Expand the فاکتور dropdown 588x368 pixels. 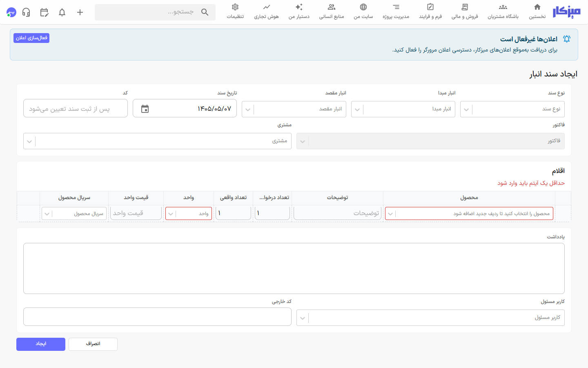(x=303, y=141)
